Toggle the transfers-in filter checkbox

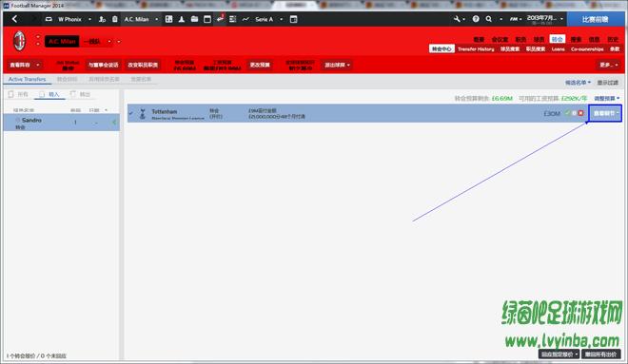point(42,94)
